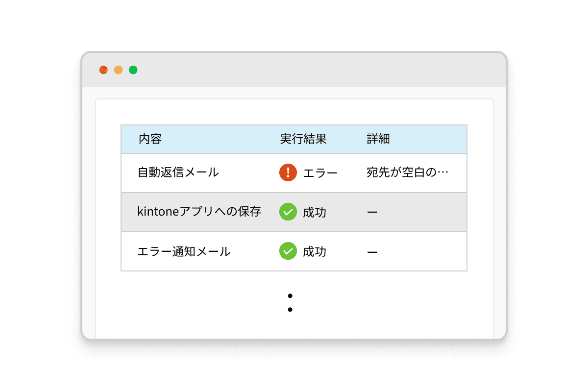Click the vertical ellipsis below the table
Viewport: 588px width, 392px height.
pyautogui.click(x=291, y=302)
